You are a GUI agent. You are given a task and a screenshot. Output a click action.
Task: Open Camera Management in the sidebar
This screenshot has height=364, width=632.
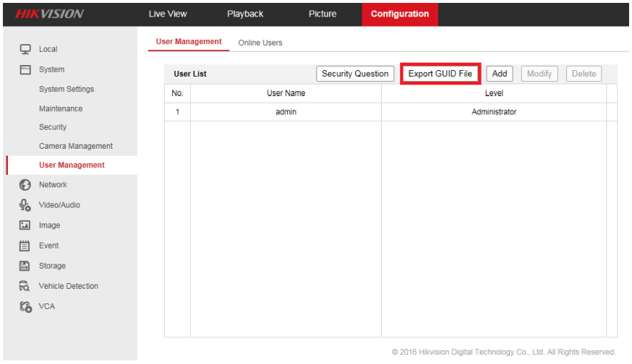click(76, 146)
